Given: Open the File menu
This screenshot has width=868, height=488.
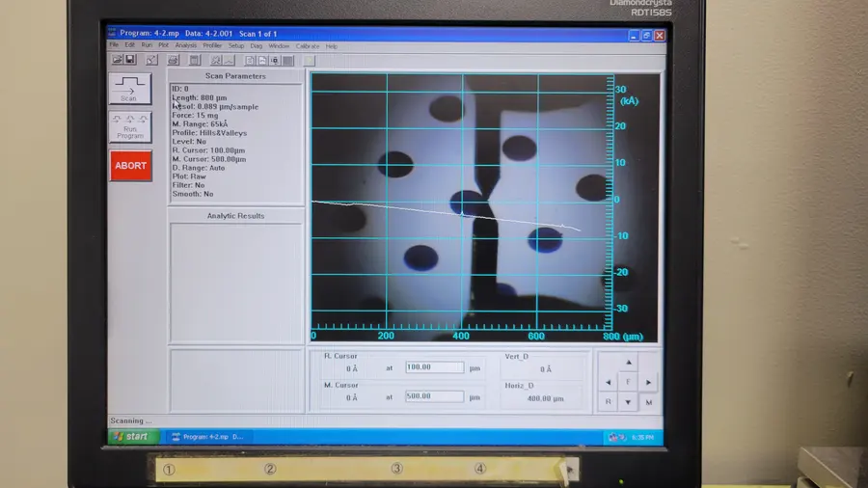Looking at the screenshot, I should tap(114, 44).
